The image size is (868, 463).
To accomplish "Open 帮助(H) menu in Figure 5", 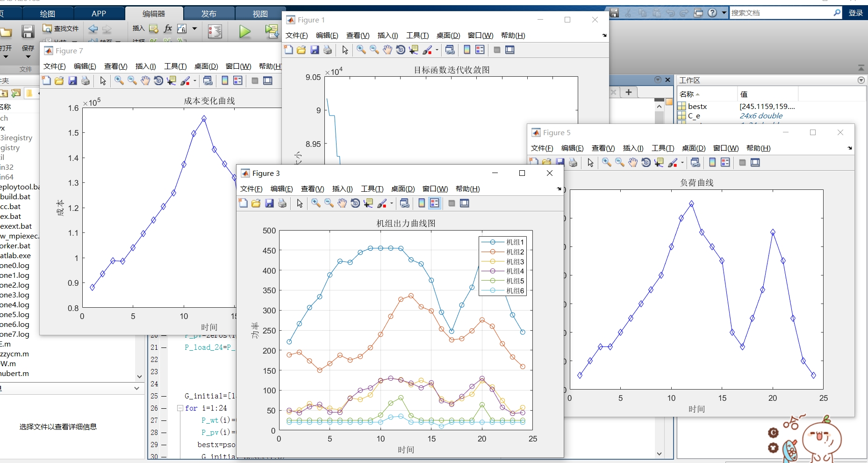I will click(x=758, y=148).
